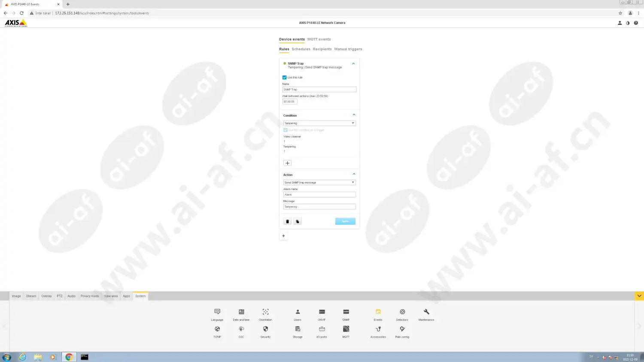This screenshot has height=362, width=644.
Task: Open the PTZ settings tab
Action: tap(60, 296)
